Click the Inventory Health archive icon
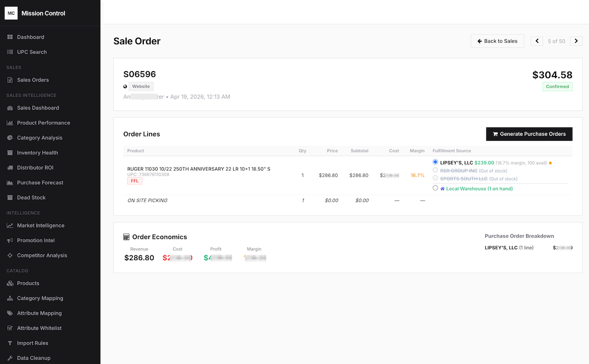The height and width of the screenshot is (364, 589). (x=10, y=153)
